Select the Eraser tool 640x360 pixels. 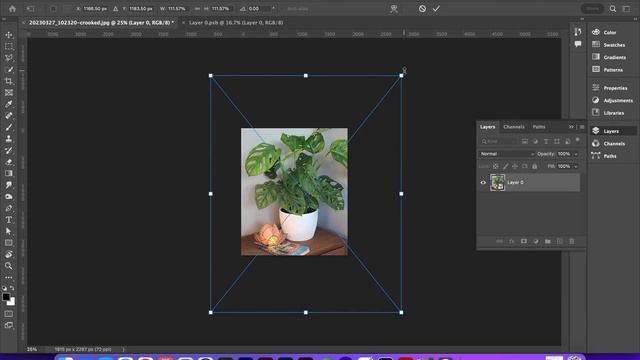click(x=9, y=162)
